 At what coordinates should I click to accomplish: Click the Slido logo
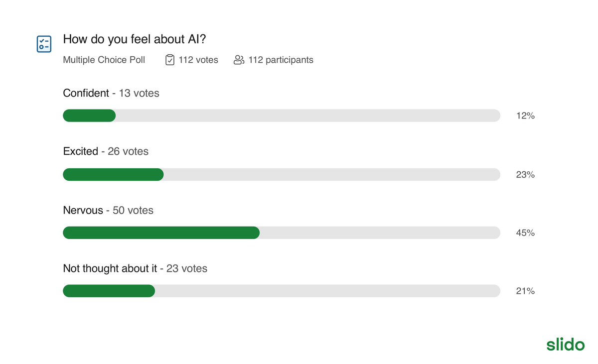[x=565, y=344]
